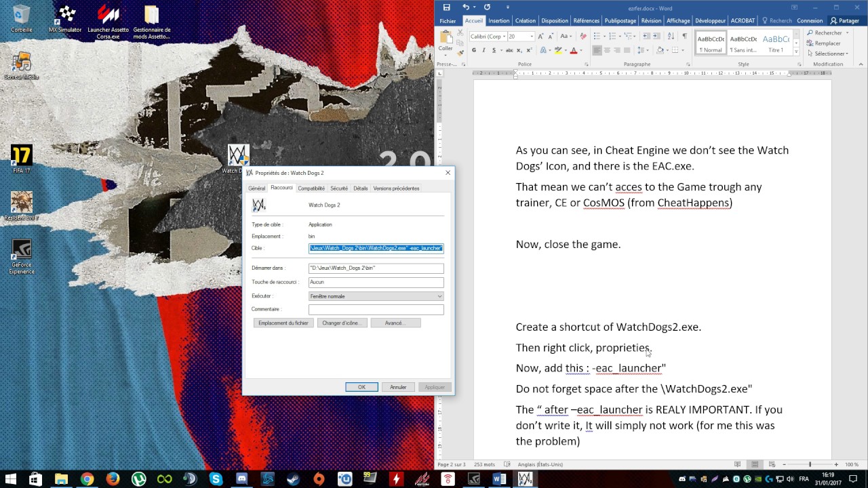Select GeForce Experience desktop icon
The image size is (868, 488).
tap(21, 256)
